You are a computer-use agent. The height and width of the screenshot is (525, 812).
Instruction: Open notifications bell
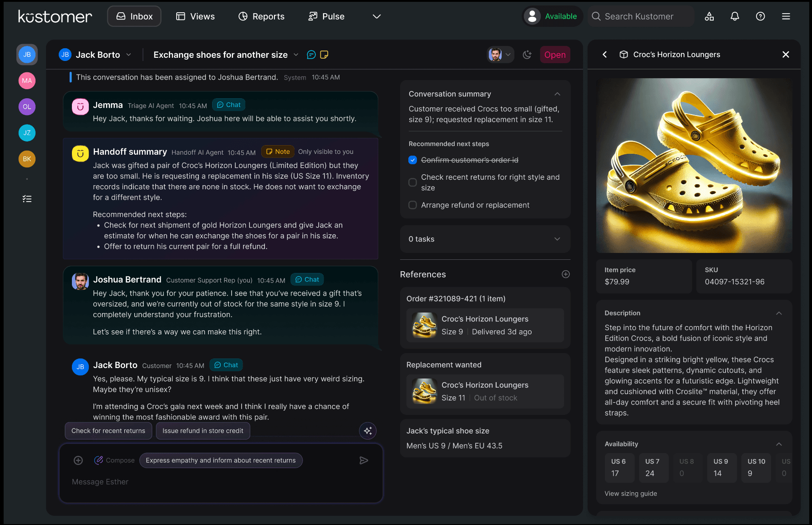coord(735,16)
